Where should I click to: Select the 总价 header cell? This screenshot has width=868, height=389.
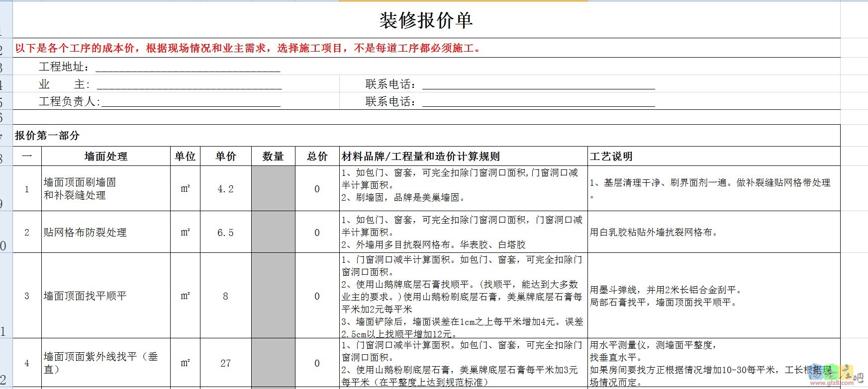(x=317, y=156)
